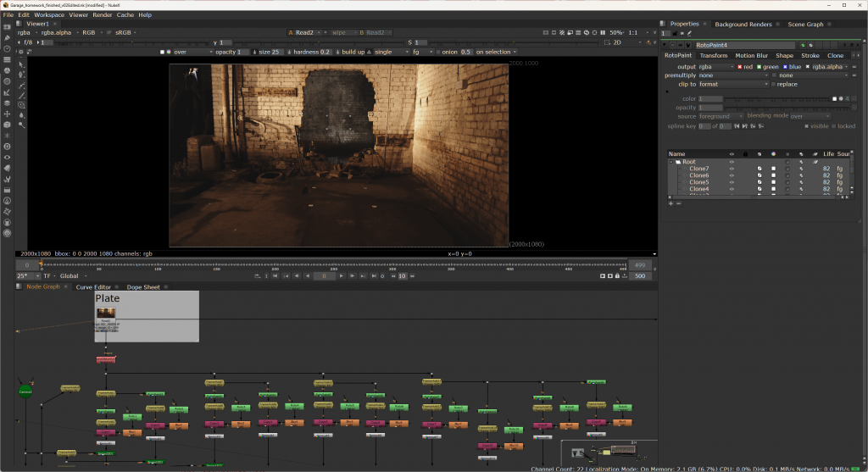Viewport: 868px width, 472px height.
Task: Open the Particles nodes star icon
Action: 7,136
